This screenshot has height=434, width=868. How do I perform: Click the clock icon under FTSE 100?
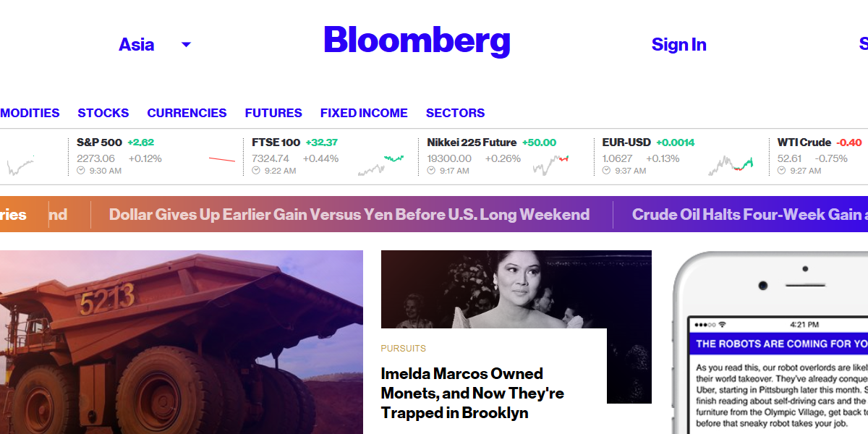click(256, 171)
